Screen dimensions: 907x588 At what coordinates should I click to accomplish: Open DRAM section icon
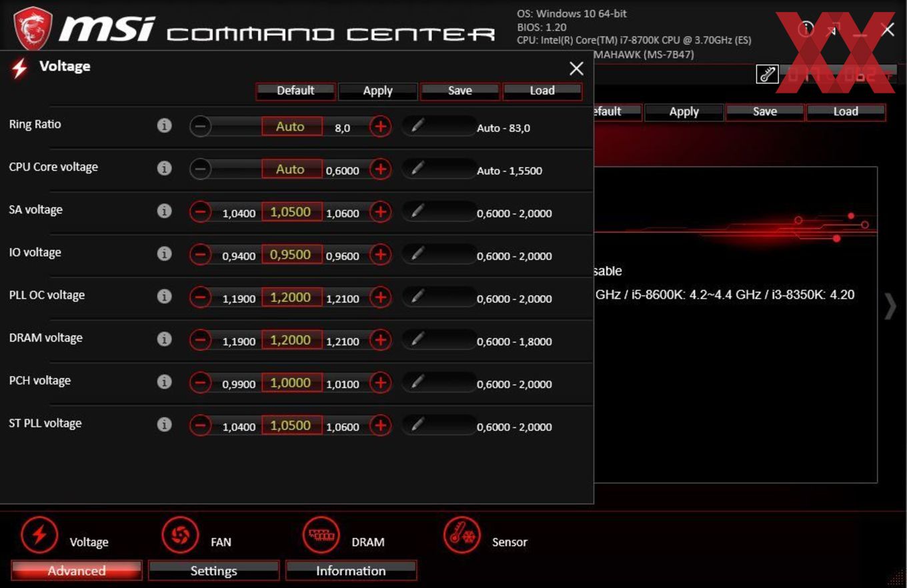pyautogui.click(x=321, y=535)
